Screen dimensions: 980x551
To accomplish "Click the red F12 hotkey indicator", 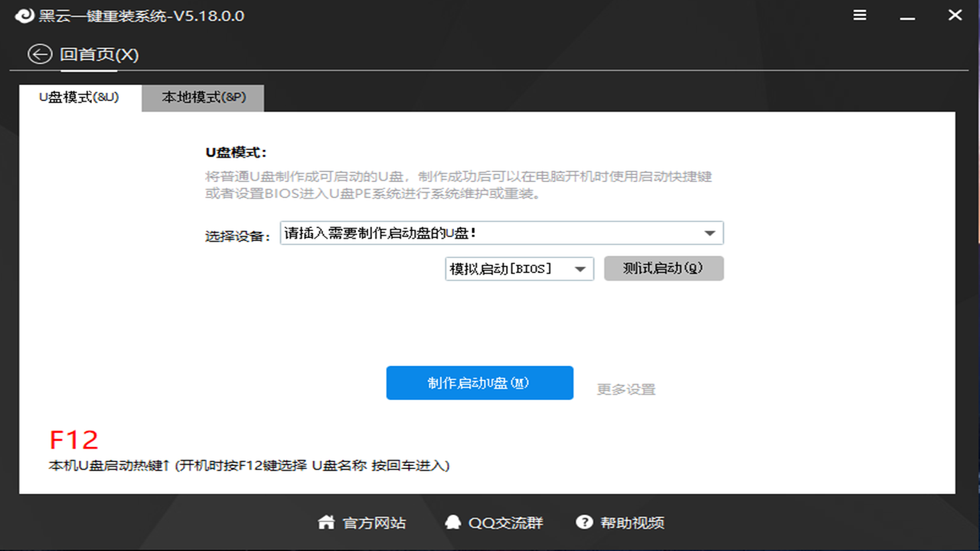I will [73, 439].
